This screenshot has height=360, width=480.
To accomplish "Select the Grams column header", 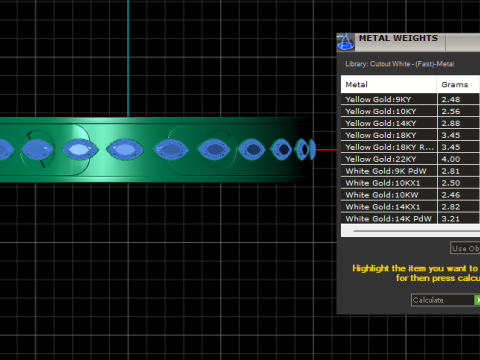I will tap(459, 84).
